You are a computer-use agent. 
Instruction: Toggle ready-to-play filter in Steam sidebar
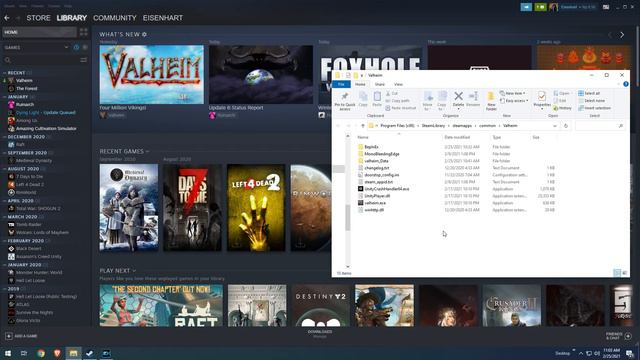[x=85, y=47]
